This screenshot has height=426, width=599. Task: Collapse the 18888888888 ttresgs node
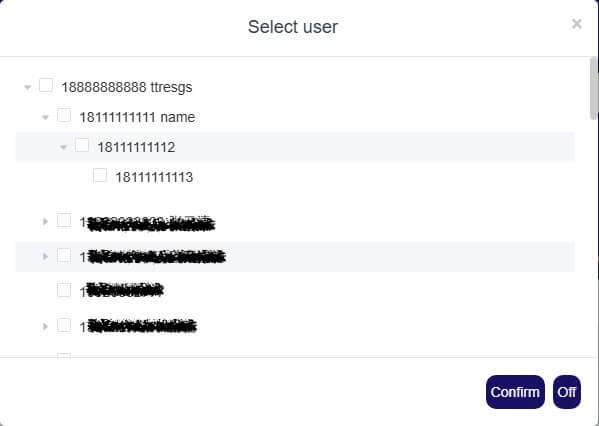coord(28,87)
